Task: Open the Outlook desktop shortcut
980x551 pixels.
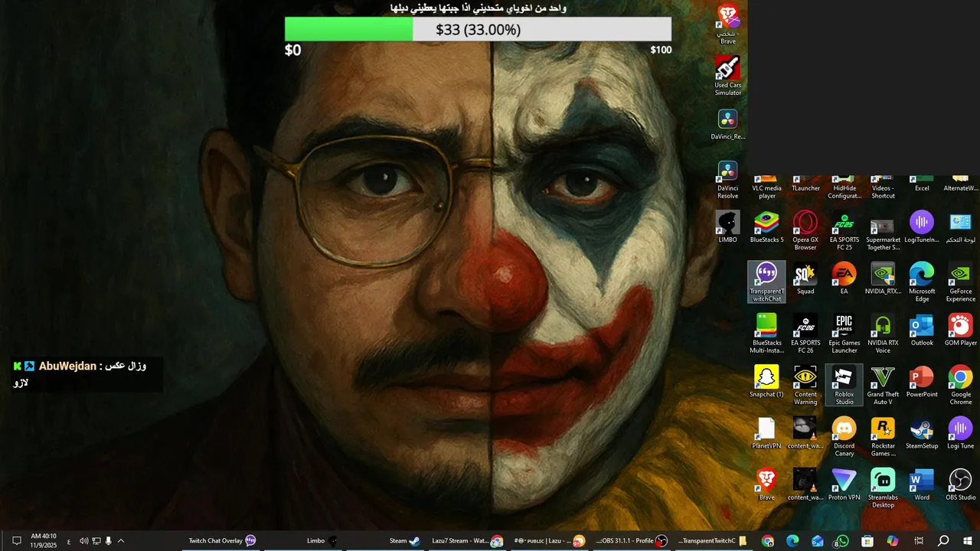Action: click(x=922, y=330)
